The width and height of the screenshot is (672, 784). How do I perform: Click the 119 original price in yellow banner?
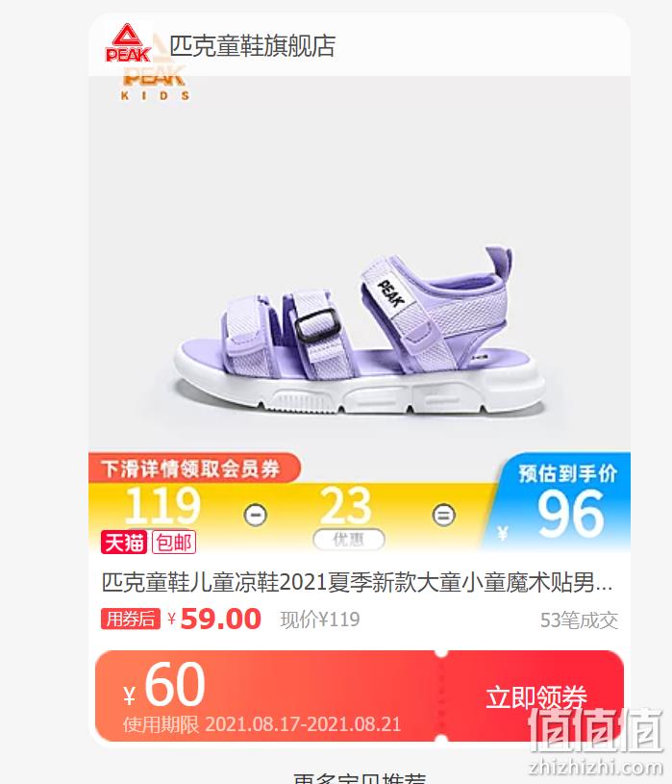tap(162, 505)
